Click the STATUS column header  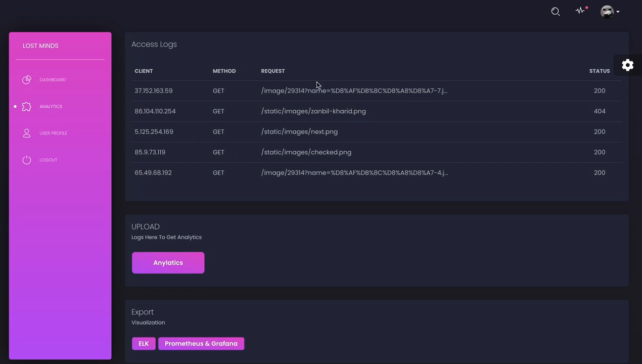click(x=599, y=71)
